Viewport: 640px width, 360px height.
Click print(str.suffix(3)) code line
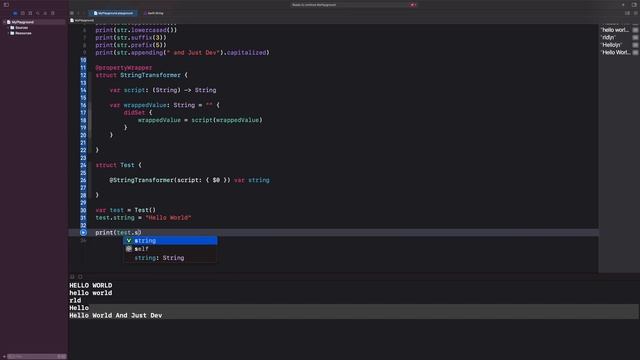click(x=131, y=38)
